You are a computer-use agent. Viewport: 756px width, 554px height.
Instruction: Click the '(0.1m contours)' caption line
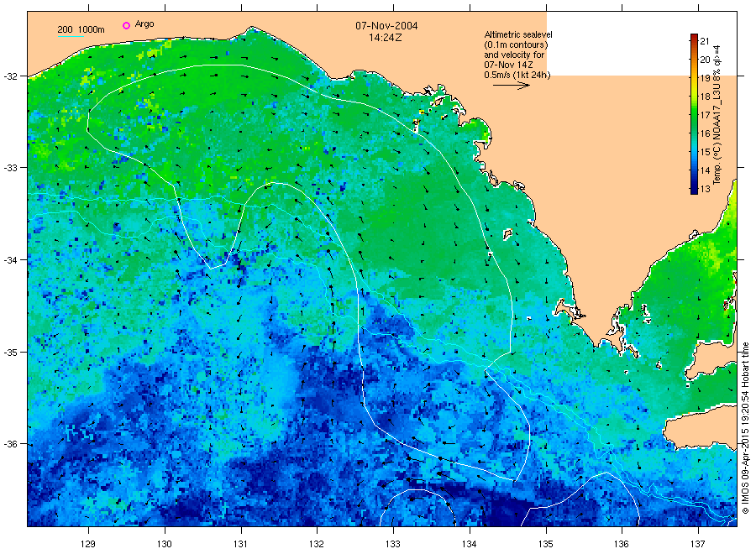point(516,44)
